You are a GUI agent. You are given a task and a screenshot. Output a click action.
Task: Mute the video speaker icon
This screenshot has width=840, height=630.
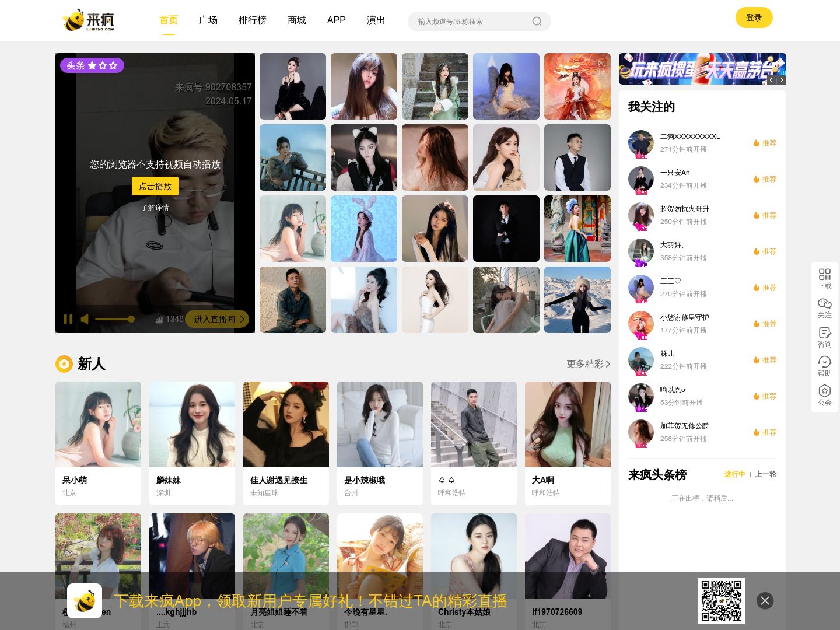[85, 319]
